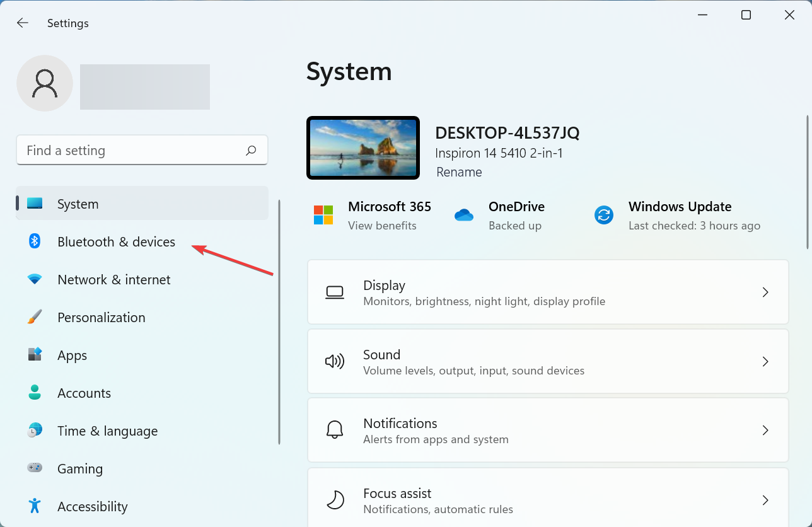Expand the Focus assist chevron
812x527 pixels.
765,499
